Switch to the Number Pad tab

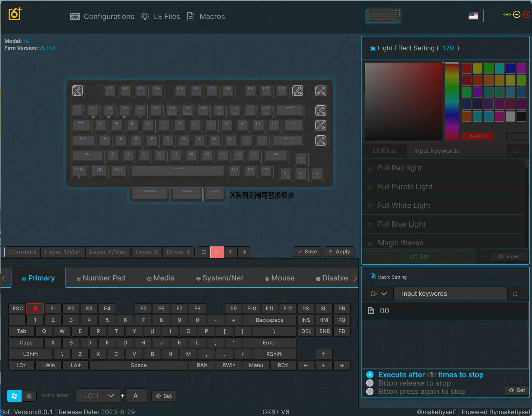(101, 278)
